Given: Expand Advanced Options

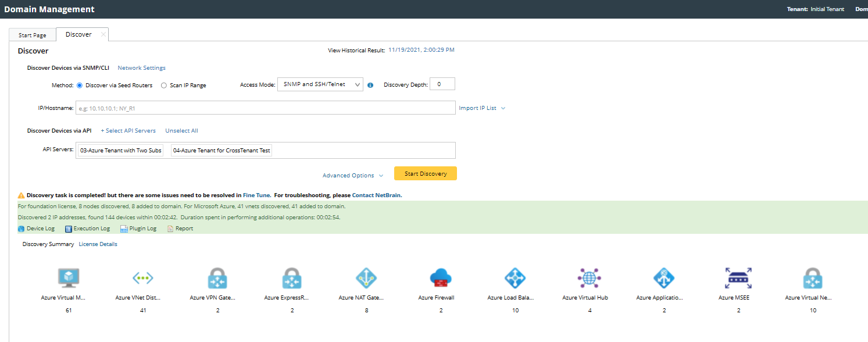Looking at the screenshot, I should (x=353, y=176).
